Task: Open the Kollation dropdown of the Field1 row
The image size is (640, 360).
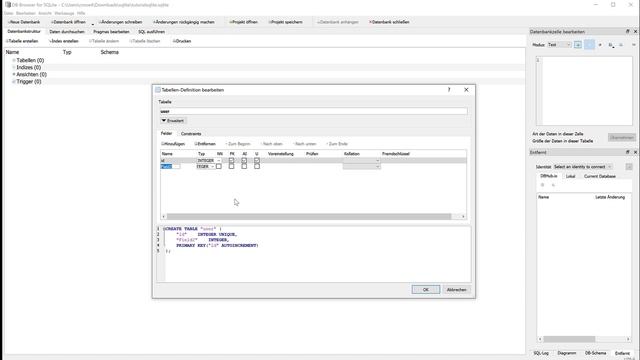Action: [362, 167]
